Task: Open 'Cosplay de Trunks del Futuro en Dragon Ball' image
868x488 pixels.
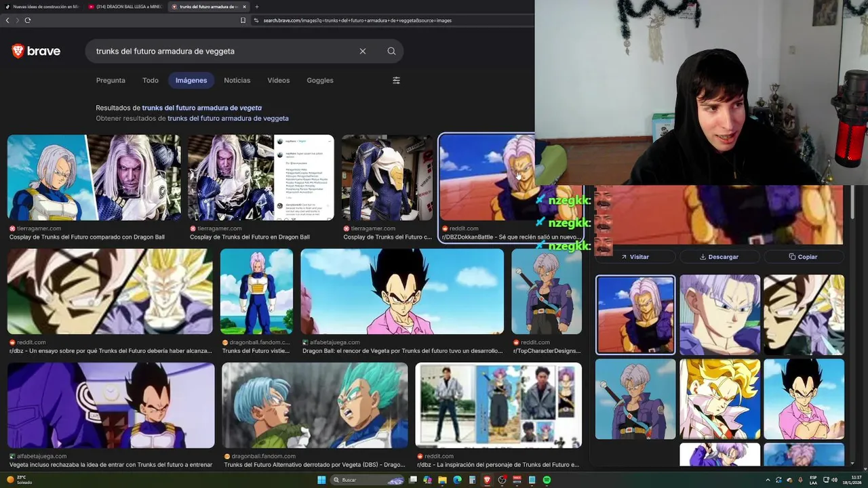Action: pos(261,178)
